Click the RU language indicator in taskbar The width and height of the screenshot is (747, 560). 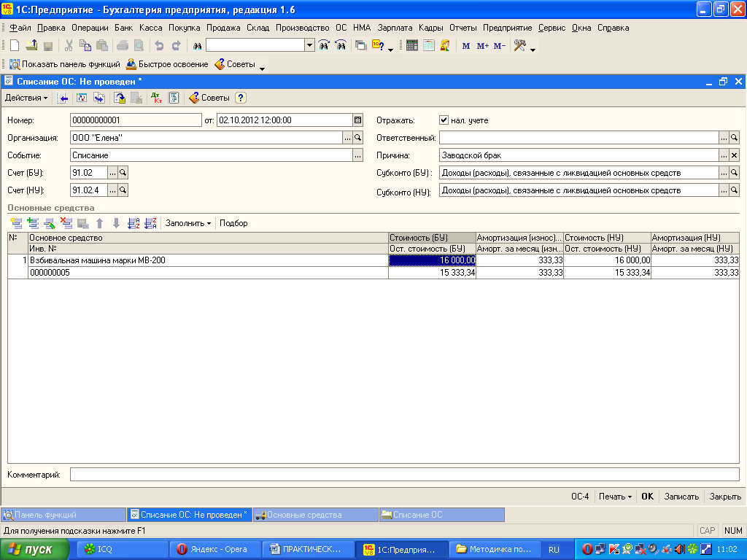(x=554, y=550)
